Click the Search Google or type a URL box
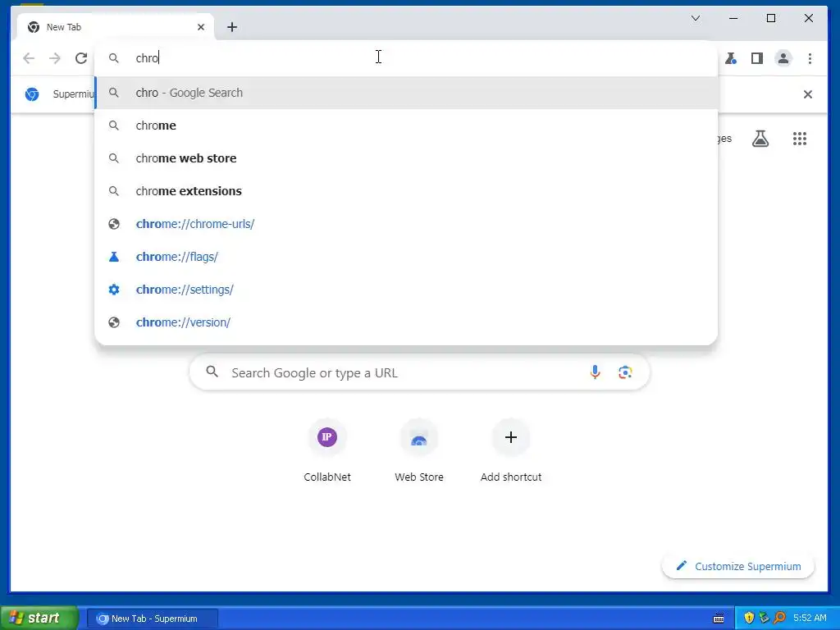The image size is (840, 630). [x=419, y=372]
